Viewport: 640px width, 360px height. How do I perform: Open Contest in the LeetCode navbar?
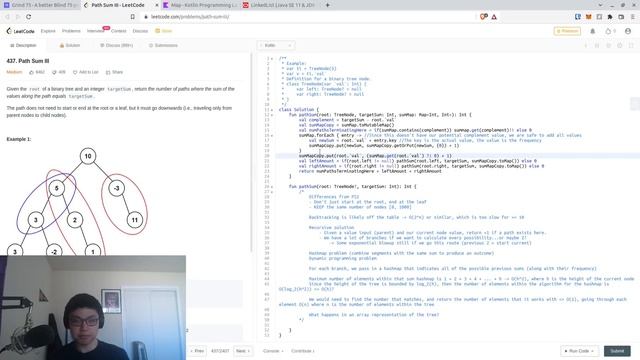(x=118, y=31)
